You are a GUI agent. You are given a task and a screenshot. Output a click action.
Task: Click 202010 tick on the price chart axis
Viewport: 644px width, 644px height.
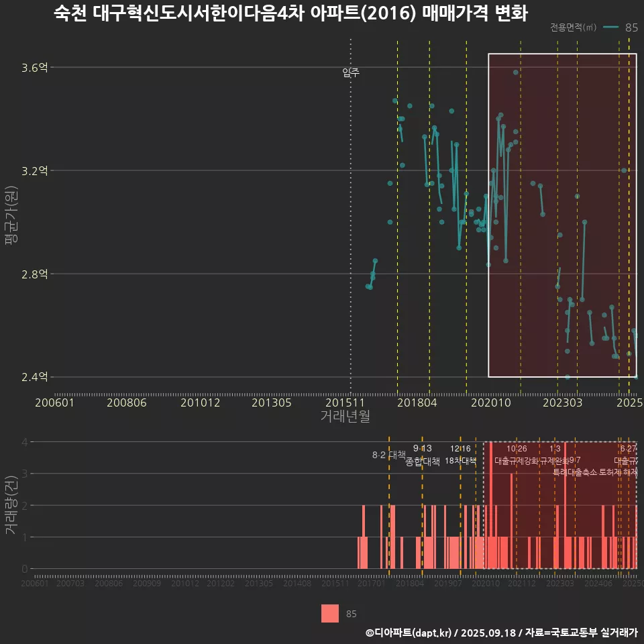coord(491,402)
